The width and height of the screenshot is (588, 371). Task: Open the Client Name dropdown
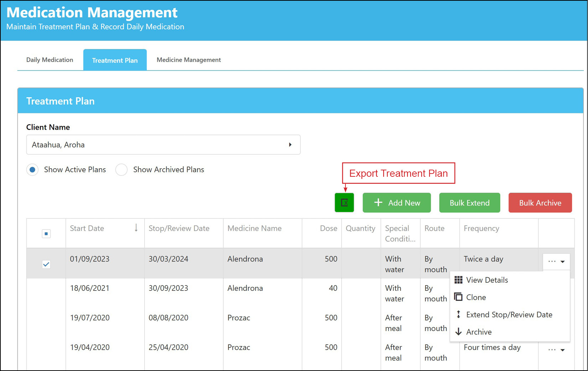tap(163, 145)
